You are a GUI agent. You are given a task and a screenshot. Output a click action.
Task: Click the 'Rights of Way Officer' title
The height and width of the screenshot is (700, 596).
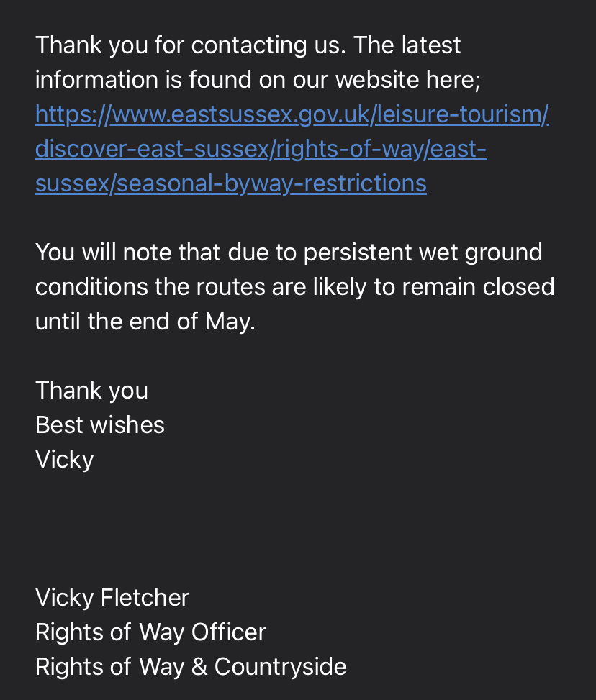(150, 632)
